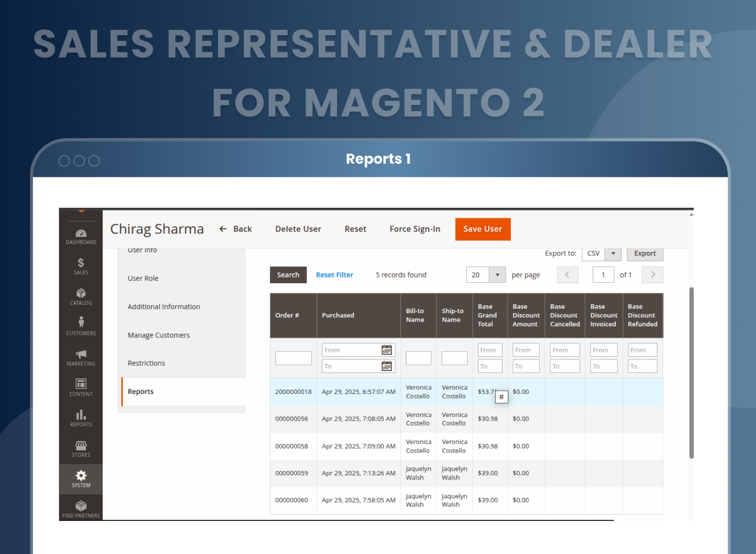Expand the CSV export format dropdown
The image size is (756, 554).
(x=613, y=253)
